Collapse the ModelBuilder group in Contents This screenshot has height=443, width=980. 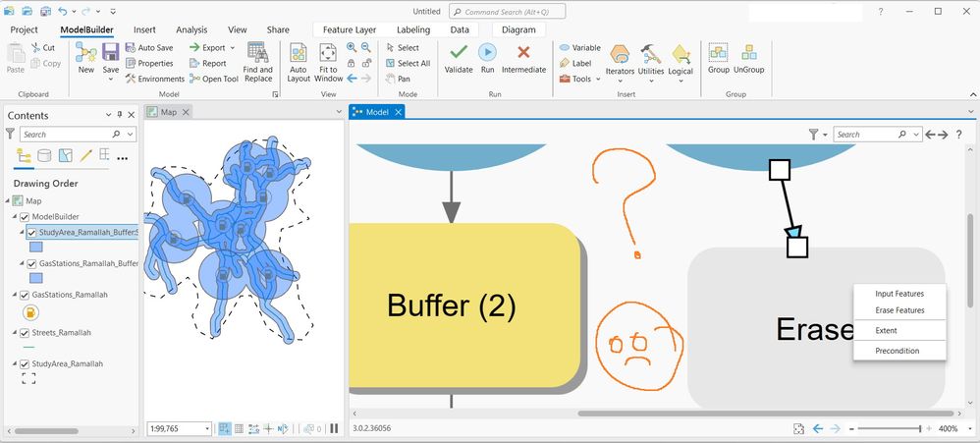(x=14, y=217)
